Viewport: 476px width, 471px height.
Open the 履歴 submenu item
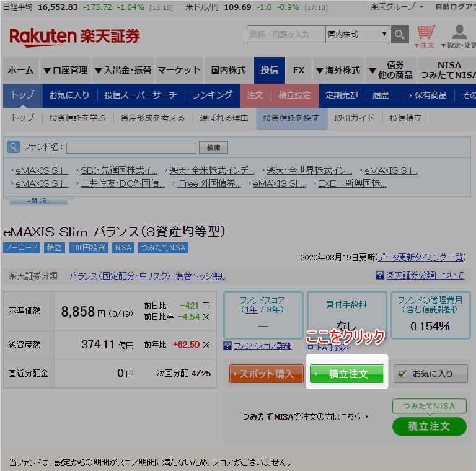(381, 95)
